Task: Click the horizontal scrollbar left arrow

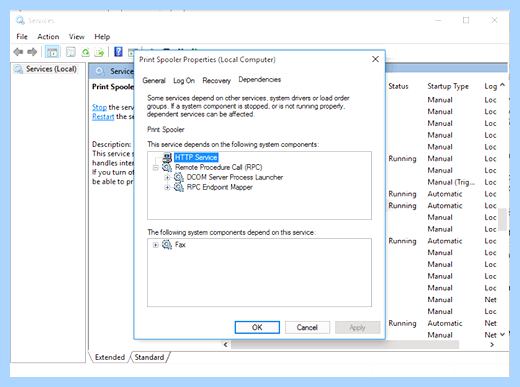Action: (226, 344)
